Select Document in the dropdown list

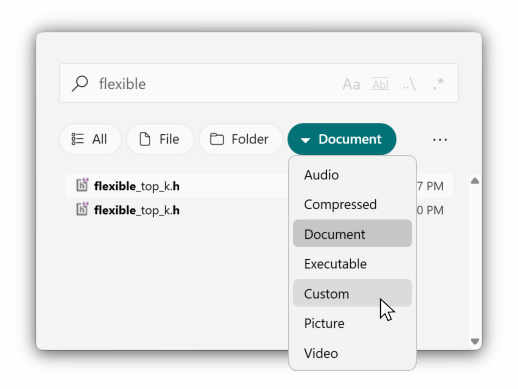(352, 234)
